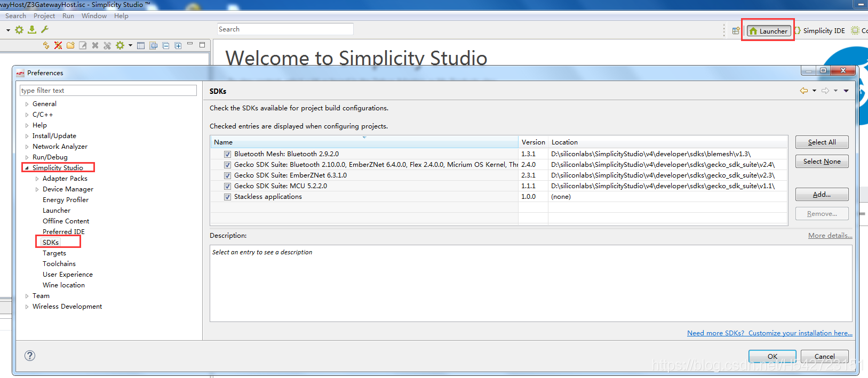This screenshot has height=378, width=868.
Task: Select SDKs in the preferences tree
Action: coord(51,243)
